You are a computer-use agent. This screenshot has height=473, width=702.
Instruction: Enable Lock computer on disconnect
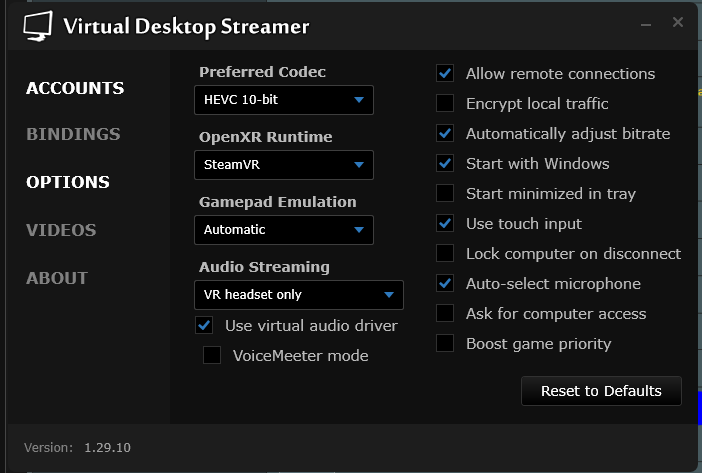click(x=445, y=253)
